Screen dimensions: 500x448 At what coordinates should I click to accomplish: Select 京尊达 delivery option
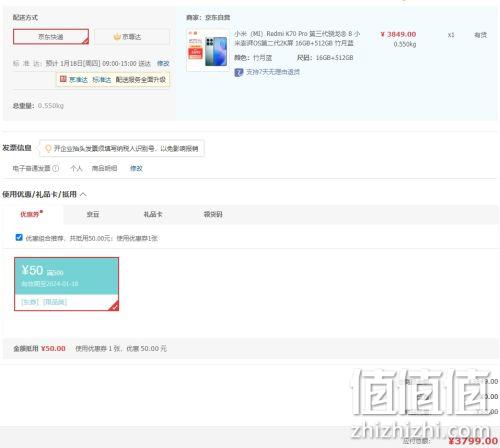point(132,37)
